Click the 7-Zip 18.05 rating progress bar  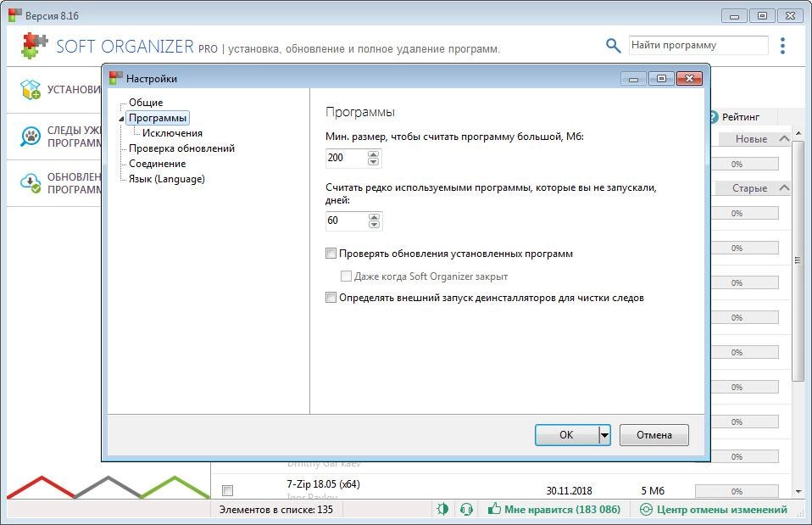(x=737, y=491)
